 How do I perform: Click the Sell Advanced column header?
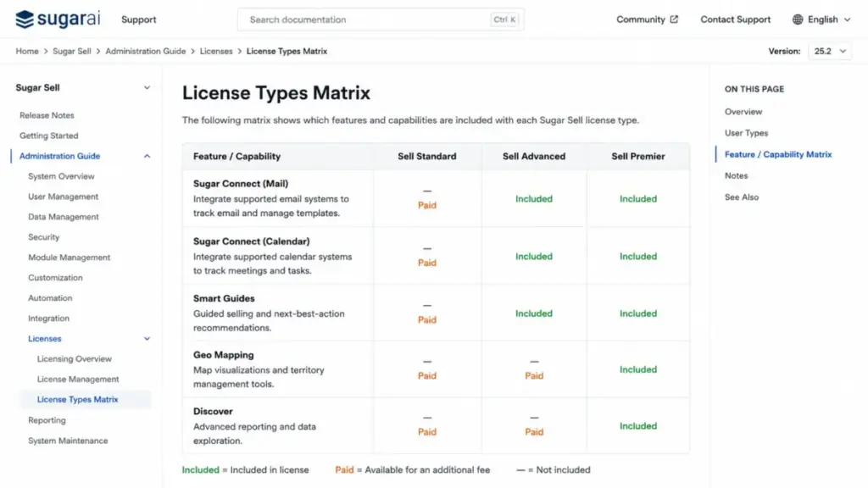click(x=534, y=156)
